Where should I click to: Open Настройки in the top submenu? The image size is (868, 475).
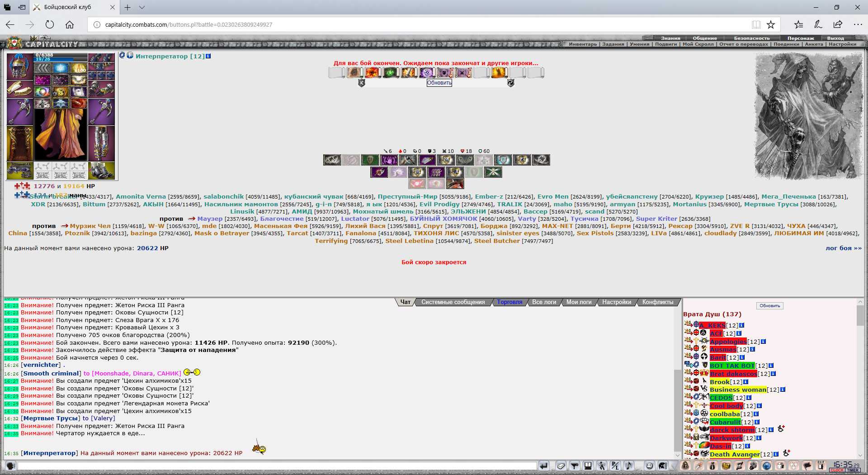(x=842, y=44)
